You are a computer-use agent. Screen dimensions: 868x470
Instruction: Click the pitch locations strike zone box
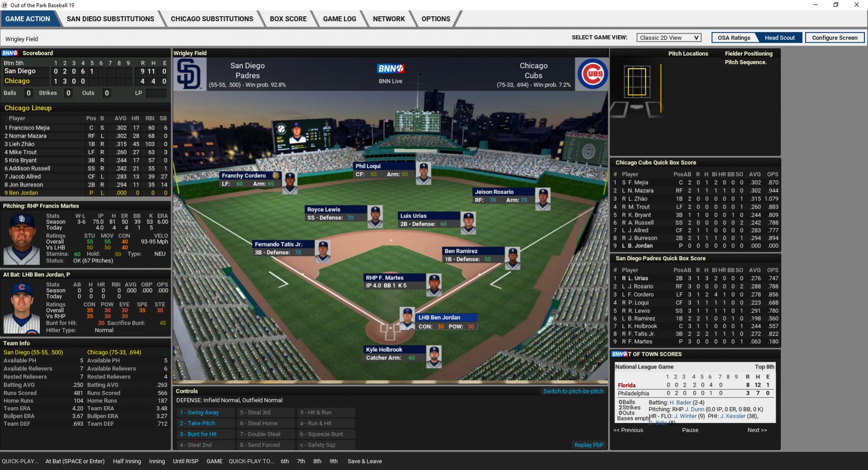click(x=637, y=81)
